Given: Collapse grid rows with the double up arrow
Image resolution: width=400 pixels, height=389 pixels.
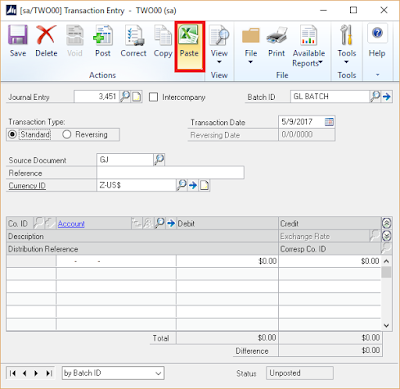Looking at the screenshot, I should pos(386,223).
